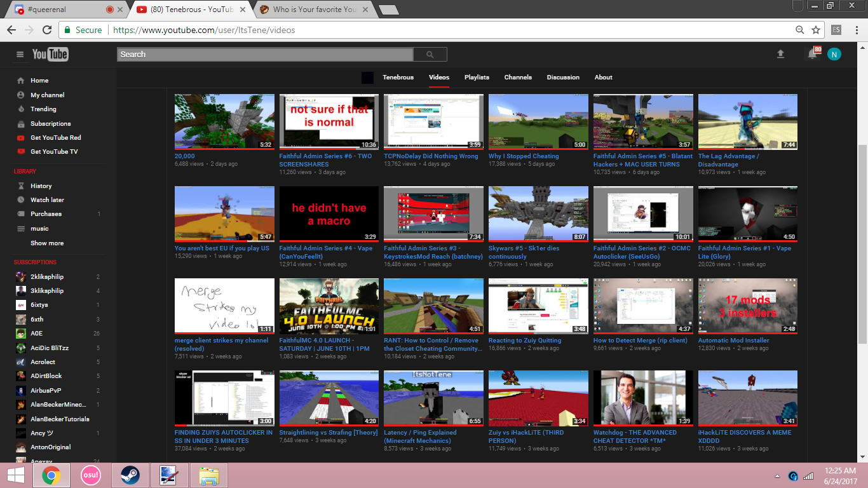Screen dimensions: 868x488
Task: Click the browser back arrow
Action: 11,30
